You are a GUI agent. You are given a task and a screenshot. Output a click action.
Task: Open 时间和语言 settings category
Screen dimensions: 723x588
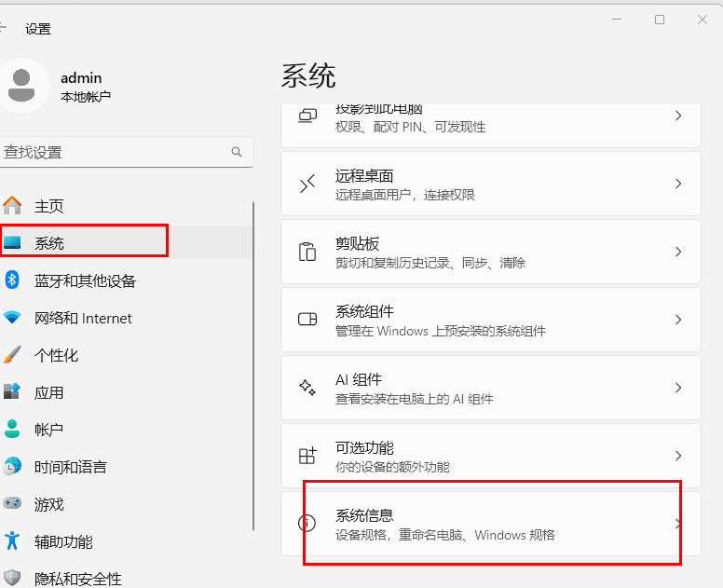[x=126, y=466]
